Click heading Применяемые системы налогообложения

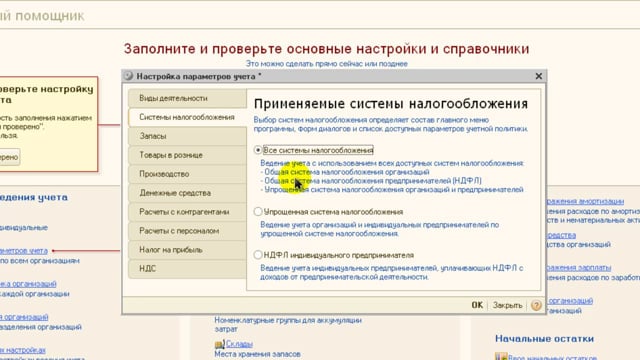(x=391, y=104)
